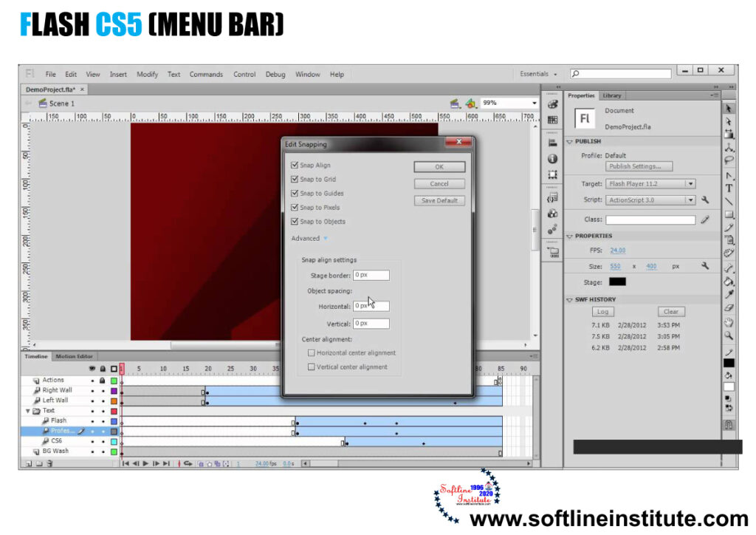Screen dimensions: 756x535
Task: Collapse the SWF HISTORY section
Action: click(x=569, y=299)
